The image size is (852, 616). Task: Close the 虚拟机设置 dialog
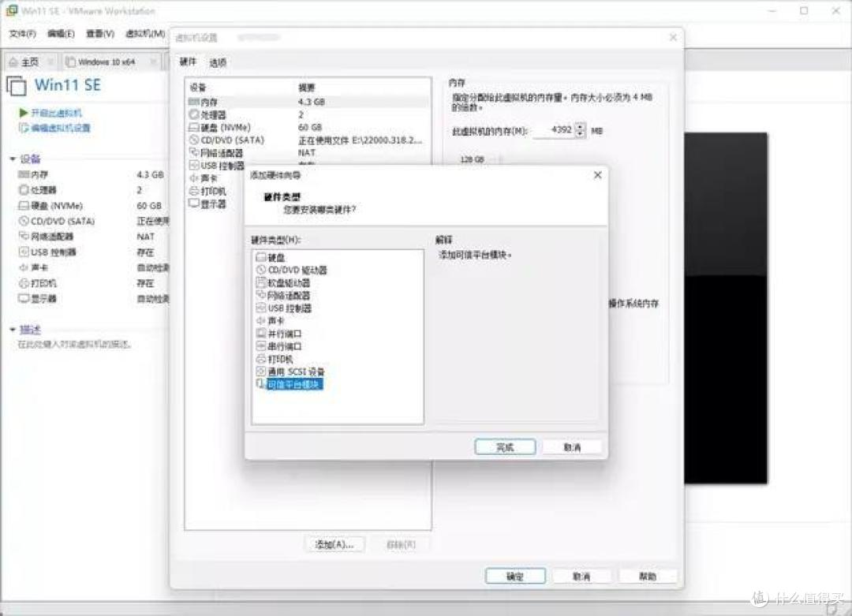click(x=673, y=37)
